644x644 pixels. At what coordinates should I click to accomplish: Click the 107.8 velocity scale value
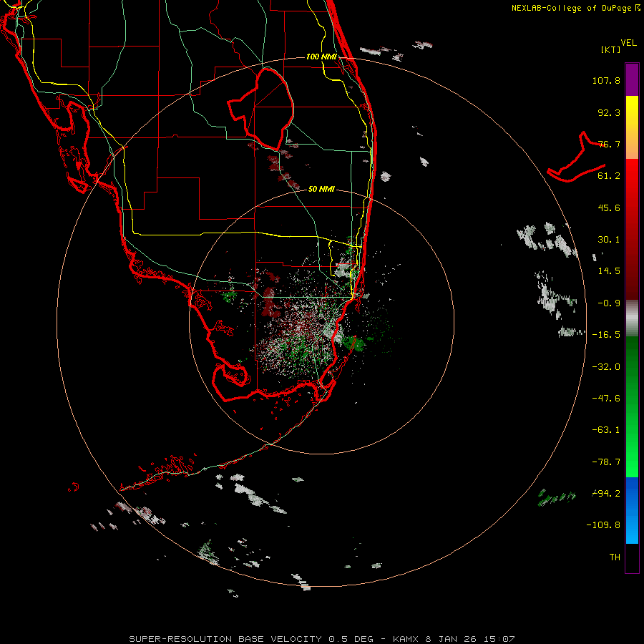click(x=606, y=80)
